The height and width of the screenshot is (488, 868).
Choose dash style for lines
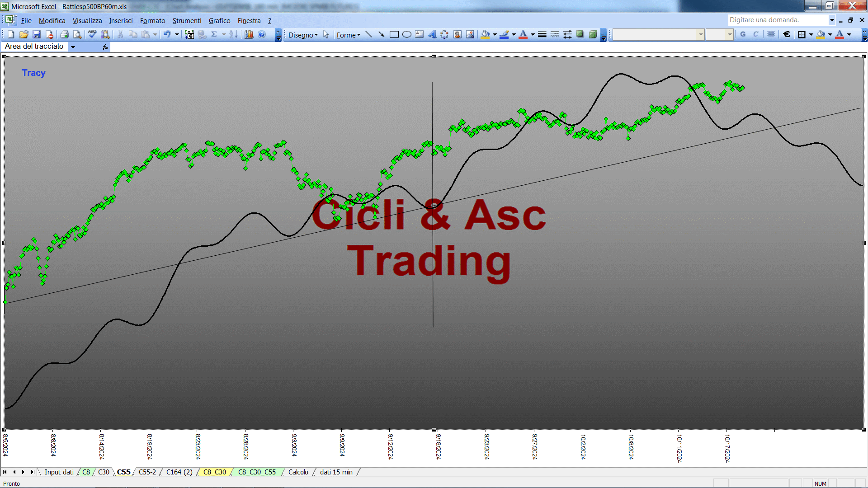tap(555, 34)
